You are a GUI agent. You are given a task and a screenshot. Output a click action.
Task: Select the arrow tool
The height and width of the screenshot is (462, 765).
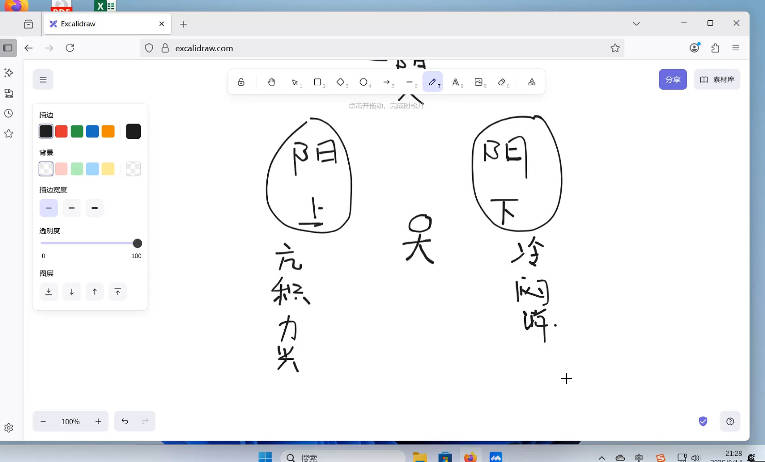coord(387,82)
